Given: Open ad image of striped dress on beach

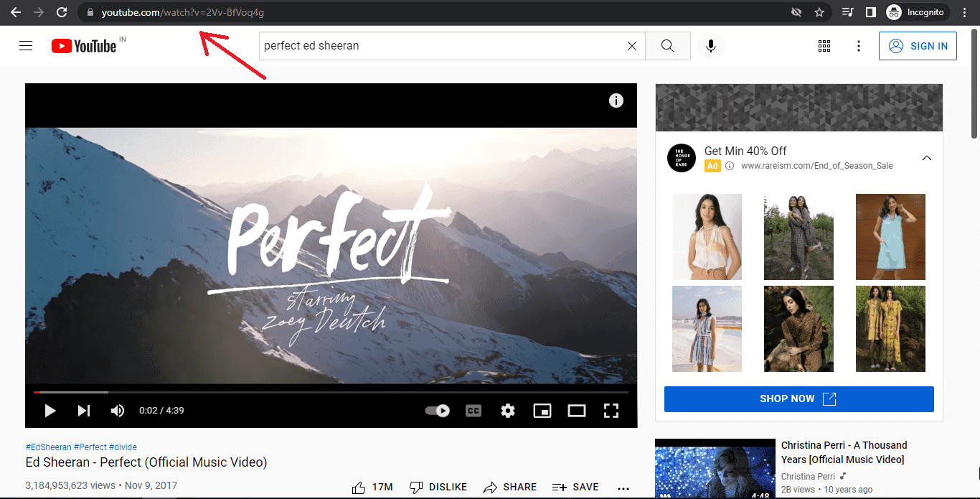Looking at the screenshot, I should [x=707, y=329].
